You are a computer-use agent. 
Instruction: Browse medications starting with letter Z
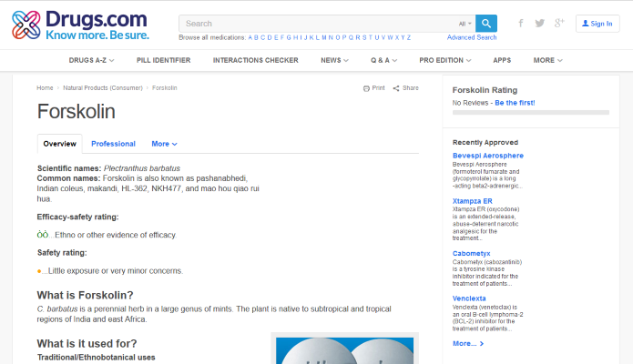(x=409, y=37)
